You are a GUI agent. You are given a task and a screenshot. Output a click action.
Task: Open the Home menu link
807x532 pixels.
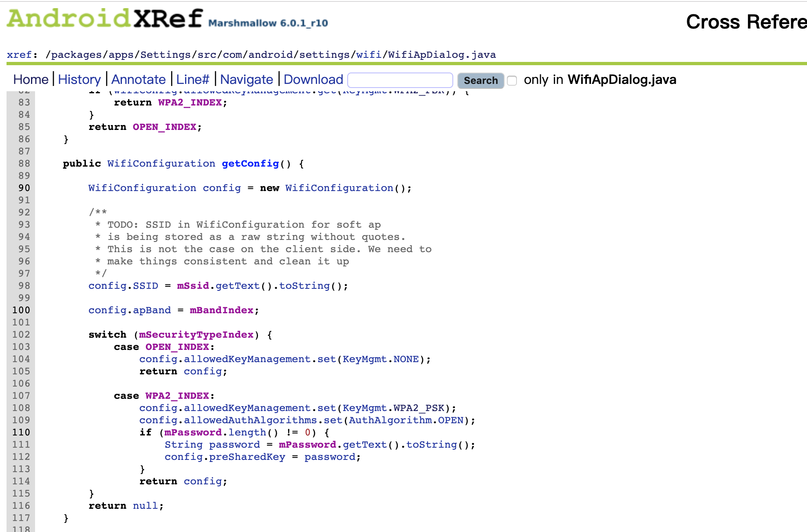tap(31, 79)
